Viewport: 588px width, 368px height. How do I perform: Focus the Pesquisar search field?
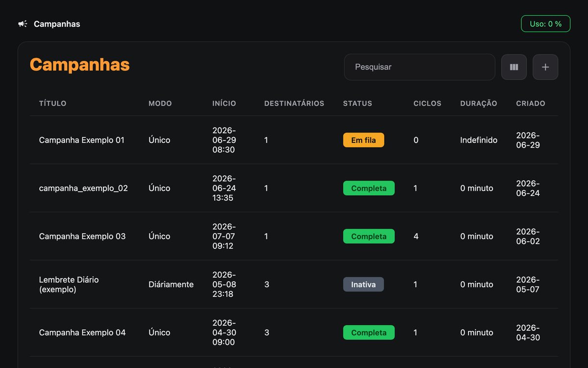point(419,67)
